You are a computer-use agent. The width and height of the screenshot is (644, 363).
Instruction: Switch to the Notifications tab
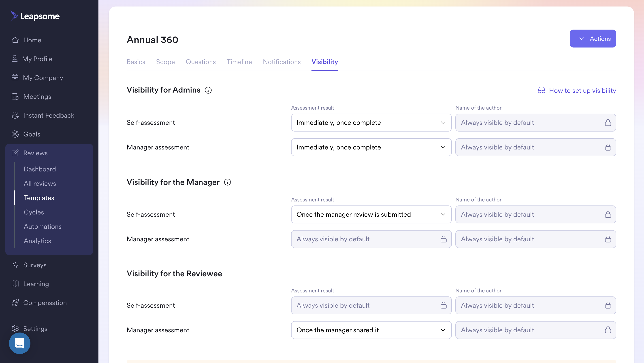point(281,62)
